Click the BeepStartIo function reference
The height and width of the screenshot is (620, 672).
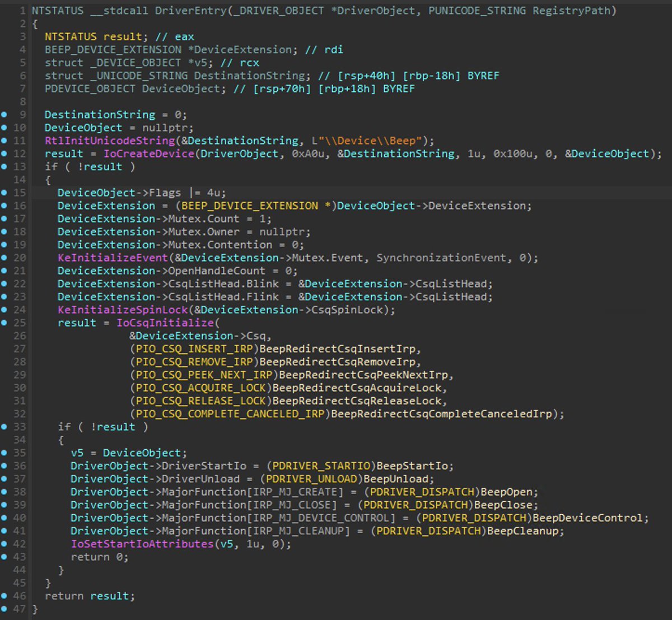click(412, 466)
